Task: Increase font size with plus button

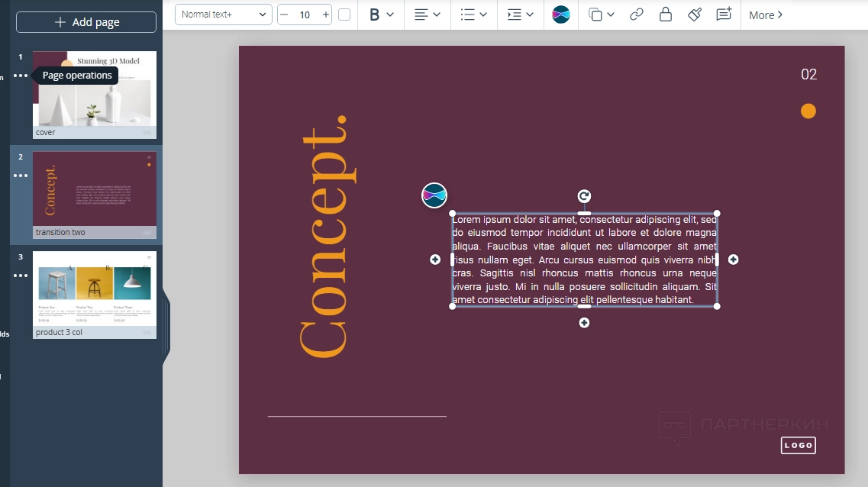Action: pos(326,15)
